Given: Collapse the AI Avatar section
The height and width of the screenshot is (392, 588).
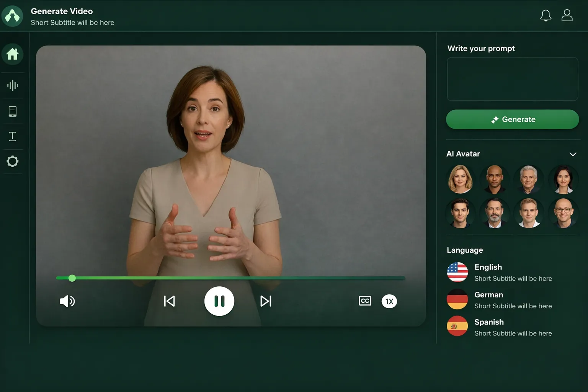Looking at the screenshot, I should [x=573, y=154].
